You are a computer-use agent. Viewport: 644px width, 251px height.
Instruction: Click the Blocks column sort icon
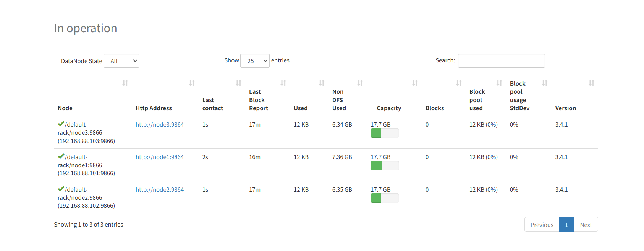pyautogui.click(x=459, y=83)
